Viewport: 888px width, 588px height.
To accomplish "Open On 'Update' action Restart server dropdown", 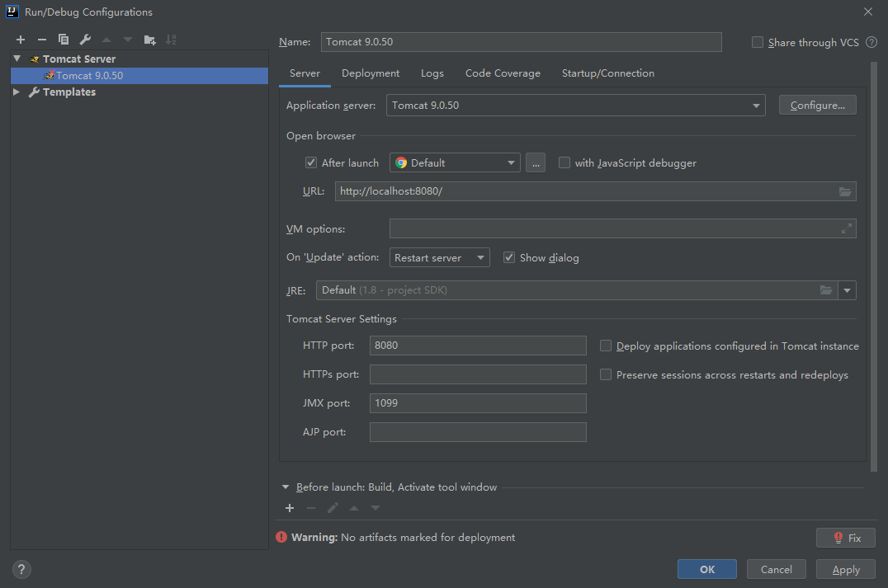I will pyautogui.click(x=440, y=257).
